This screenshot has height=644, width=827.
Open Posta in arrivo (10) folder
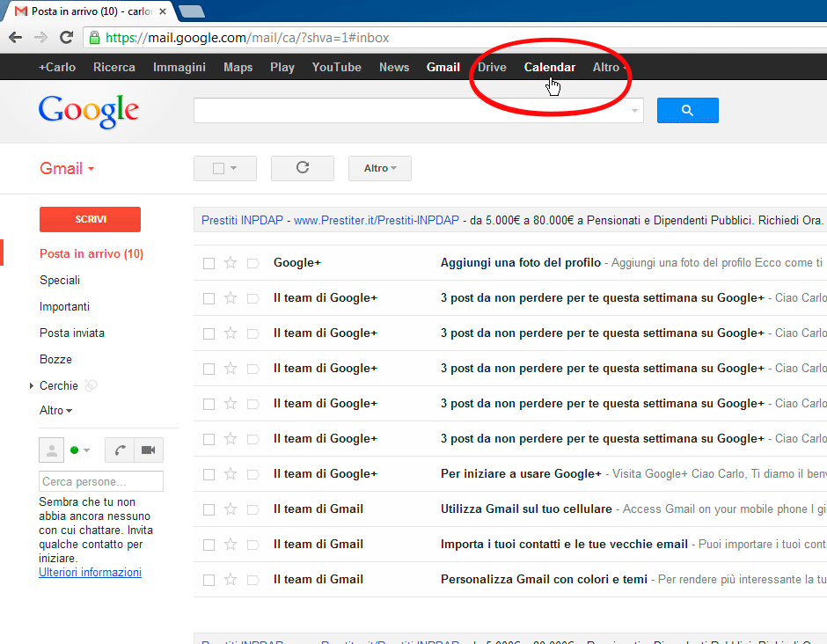pyautogui.click(x=91, y=253)
